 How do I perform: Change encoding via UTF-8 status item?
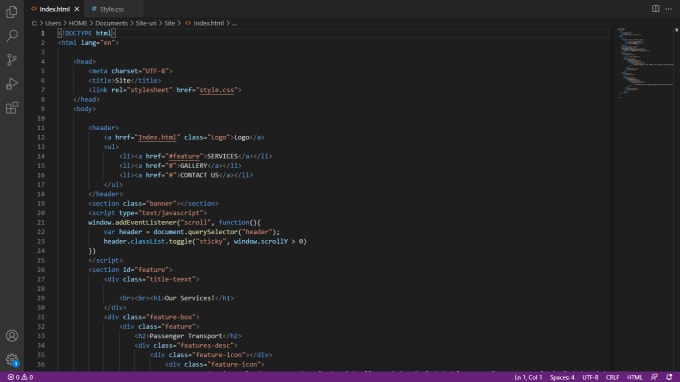click(590, 377)
